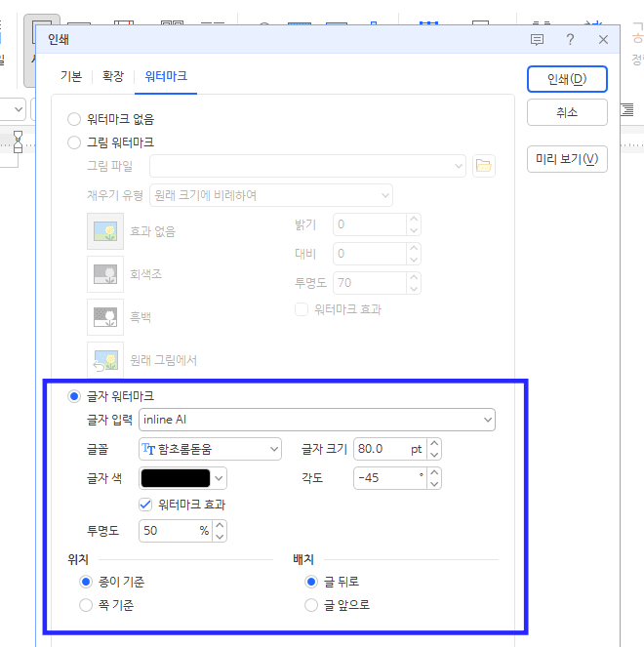Image resolution: width=644 pixels, height=647 pixels.
Task: Click paragraph alignment icon in background window
Action: point(627,109)
